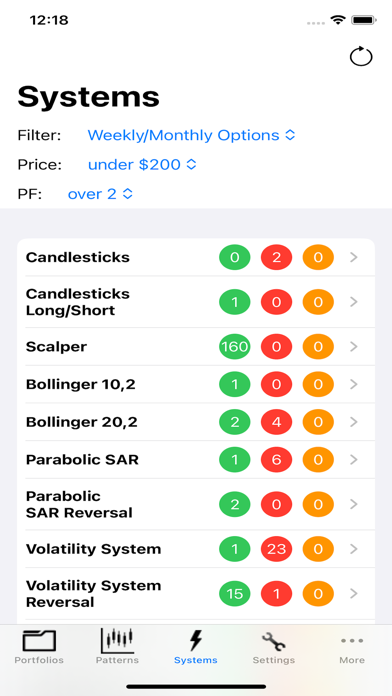Open the Candlesticks Long/Short system
The width and height of the screenshot is (392, 696).
tap(196, 302)
